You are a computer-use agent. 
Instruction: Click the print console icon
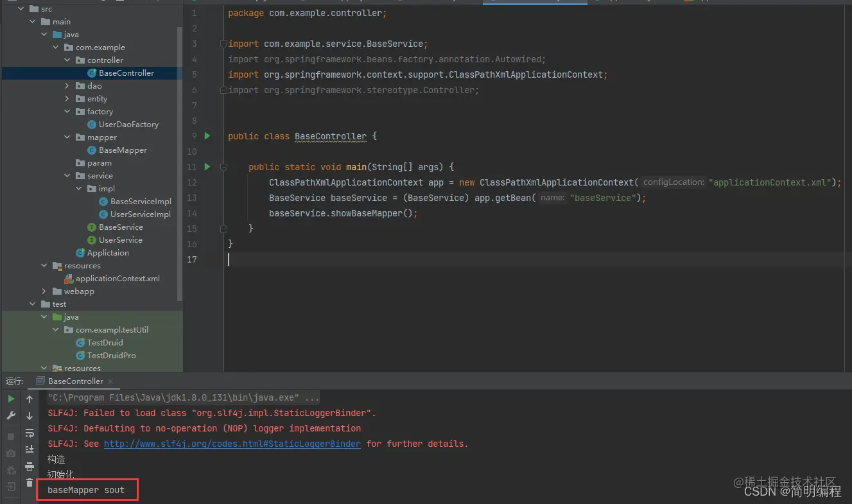click(30, 467)
